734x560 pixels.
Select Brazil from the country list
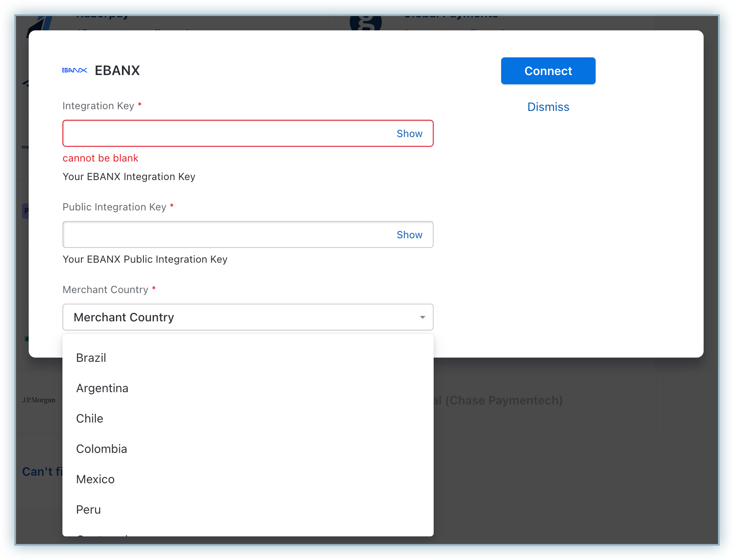pos(91,358)
